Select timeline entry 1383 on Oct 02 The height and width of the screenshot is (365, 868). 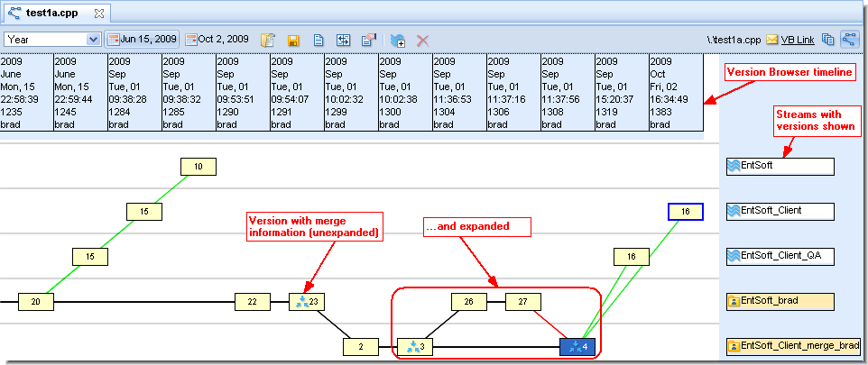point(675,93)
